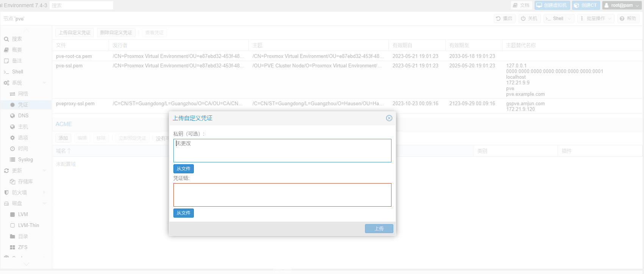The height and width of the screenshot is (274, 644).
Task: Open 文档 documentation button
Action: coord(521,5)
